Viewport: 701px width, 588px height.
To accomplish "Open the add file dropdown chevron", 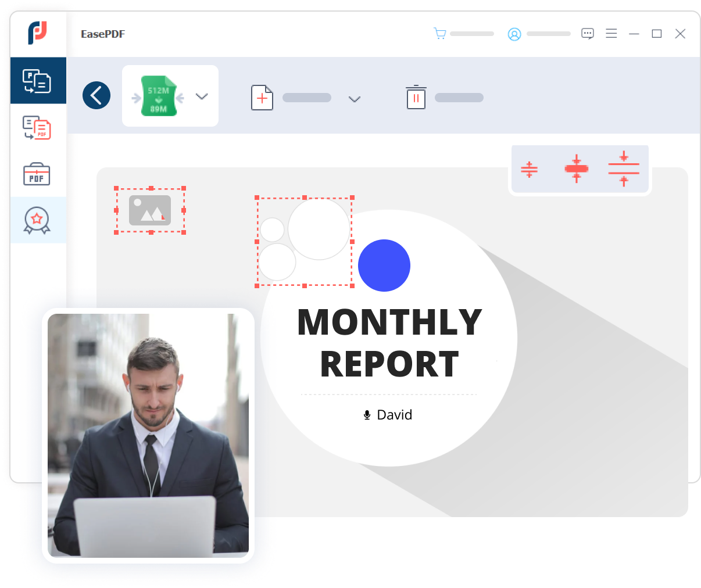I will 355,99.
